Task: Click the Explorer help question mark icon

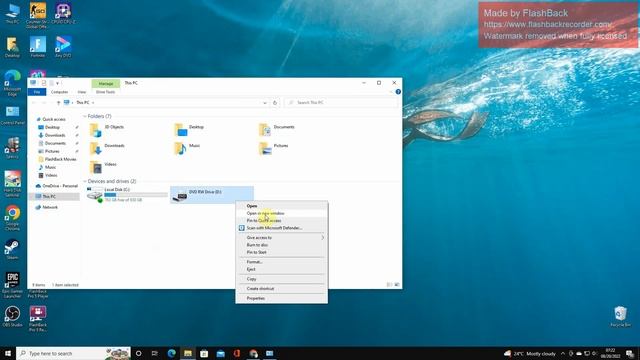Action: [x=398, y=92]
